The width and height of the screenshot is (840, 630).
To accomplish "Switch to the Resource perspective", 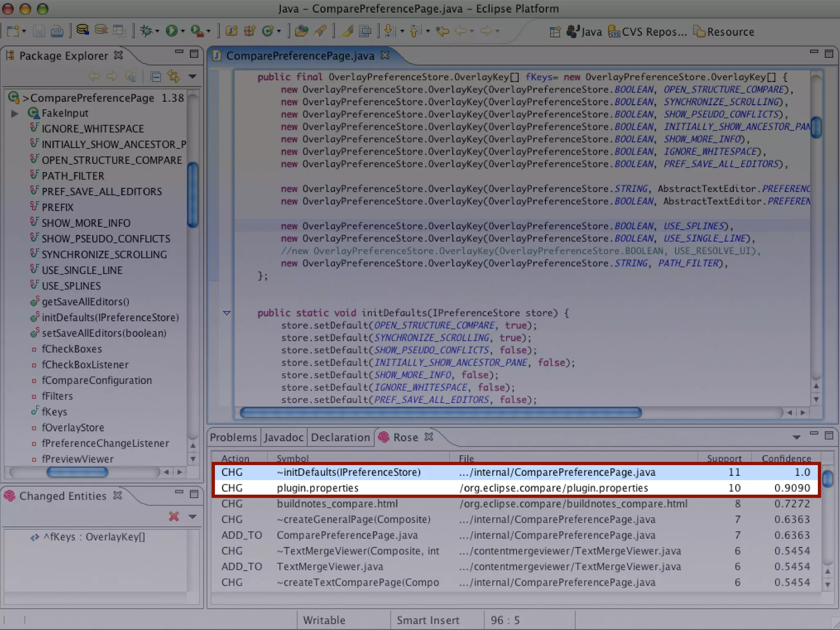I will point(724,32).
